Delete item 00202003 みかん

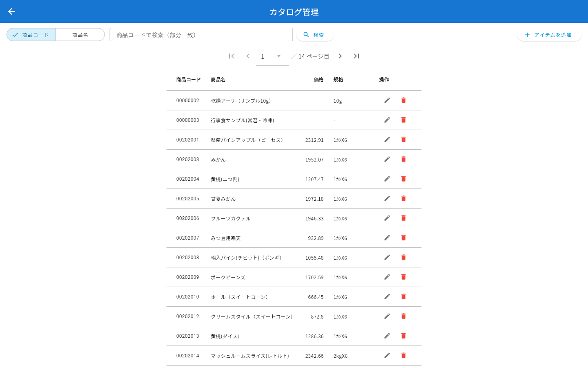tap(403, 159)
